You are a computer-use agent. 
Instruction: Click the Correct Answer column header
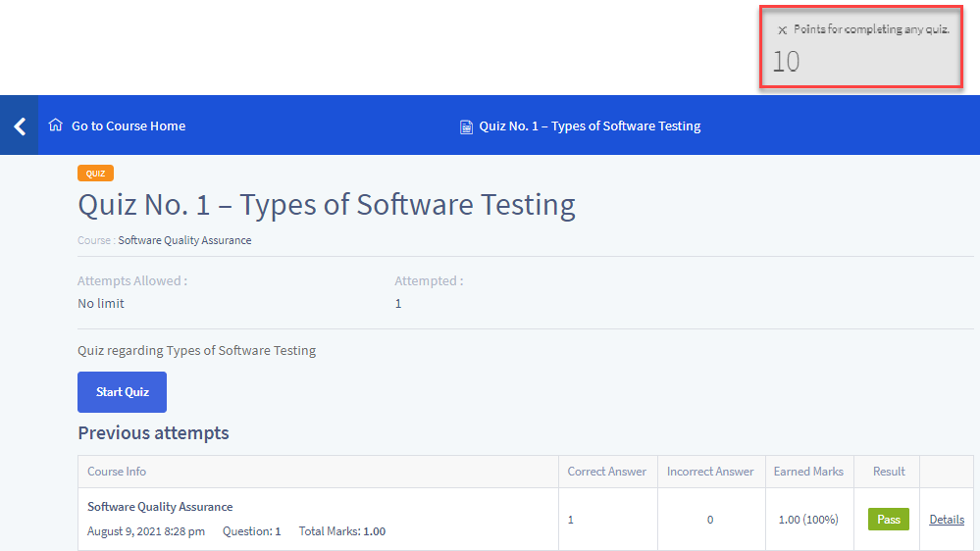pos(606,472)
